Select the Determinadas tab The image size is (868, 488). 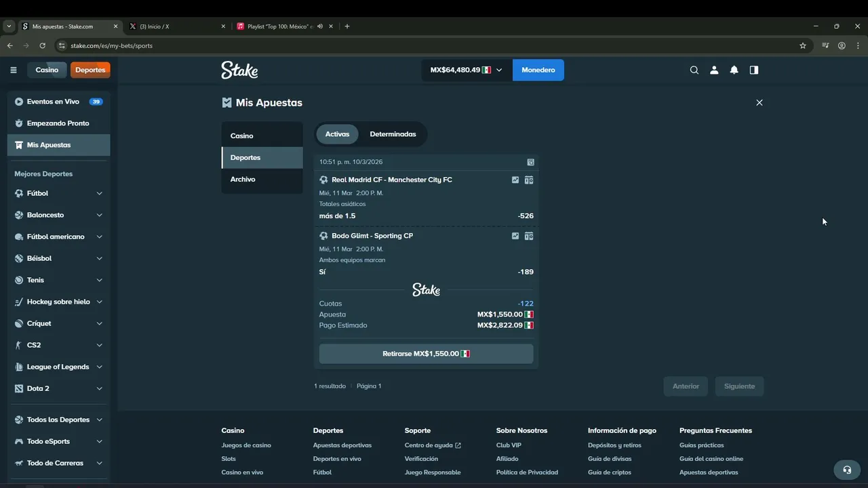click(x=393, y=134)
